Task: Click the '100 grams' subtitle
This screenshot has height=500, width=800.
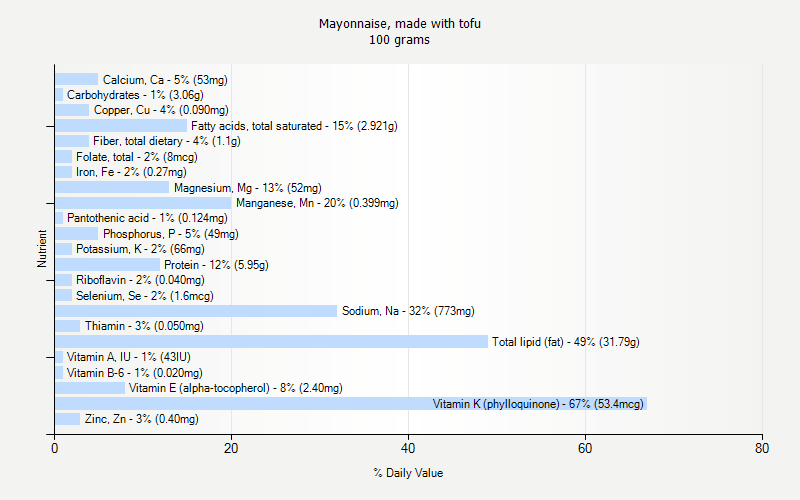Action: pyautogui.click(x=399, y=40)
